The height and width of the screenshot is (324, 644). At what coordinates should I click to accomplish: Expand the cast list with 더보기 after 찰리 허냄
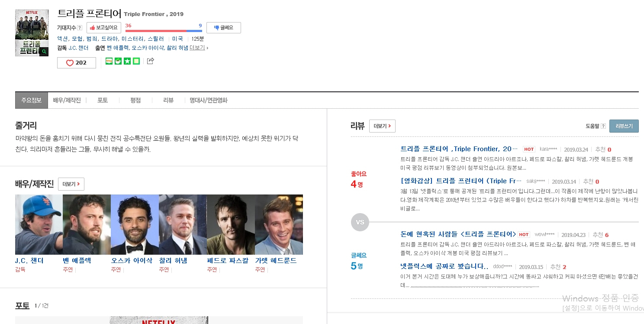[x=198, y=48]
